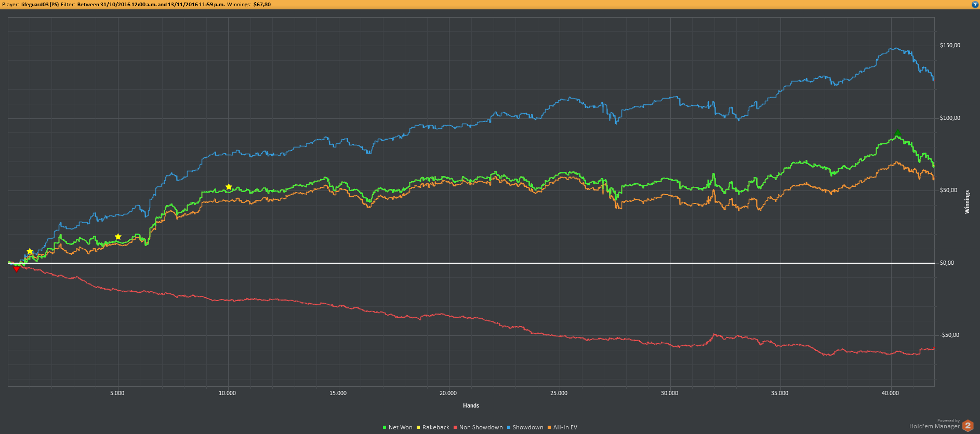980x434 pixels.
Task: Click the "Hands" horizontal axis title
Action: (471, 406)
